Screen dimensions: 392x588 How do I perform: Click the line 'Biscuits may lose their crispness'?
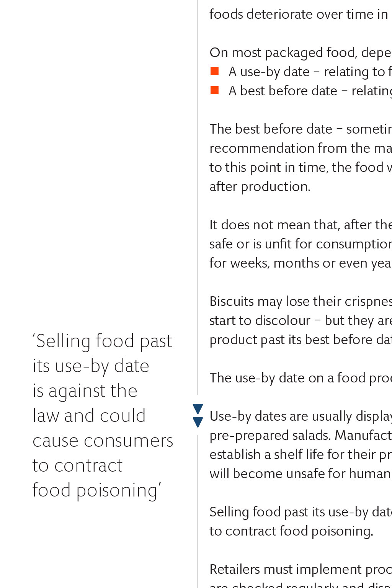coord(301,301)
